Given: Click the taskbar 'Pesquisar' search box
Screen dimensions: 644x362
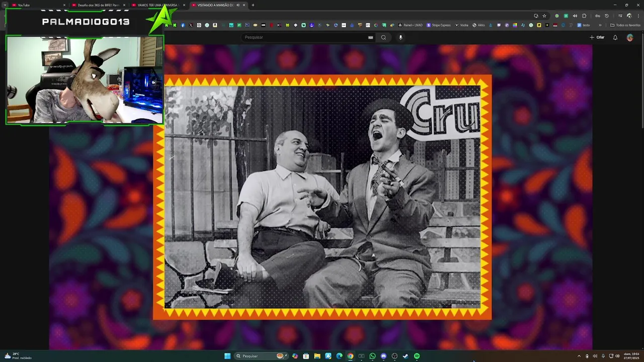Looking at the screenshot, I should (262, 356).
